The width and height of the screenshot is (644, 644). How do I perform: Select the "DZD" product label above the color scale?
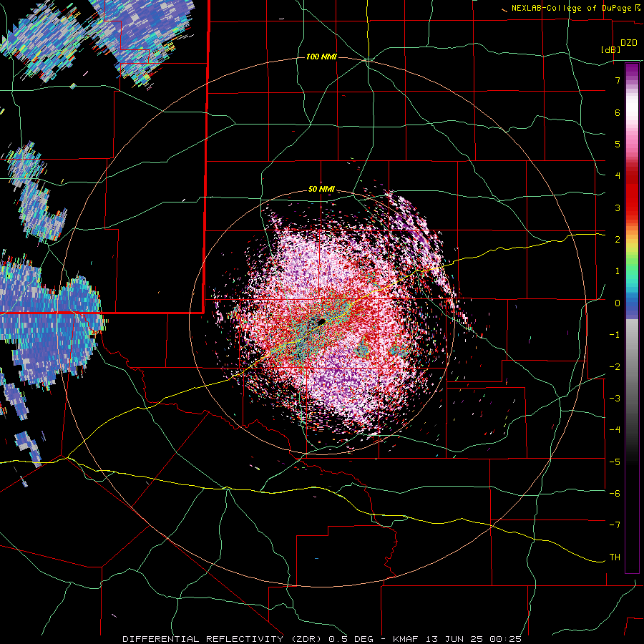[x=629, y=43]
